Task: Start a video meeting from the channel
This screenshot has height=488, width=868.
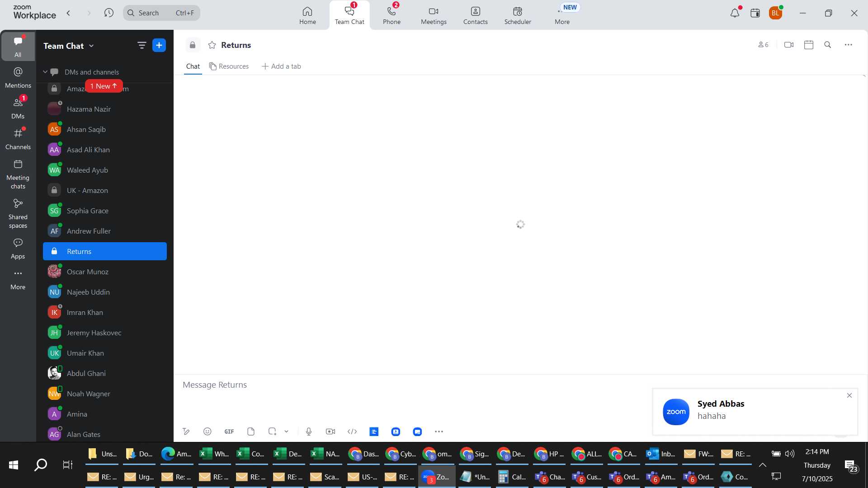Action: point(789,45)
